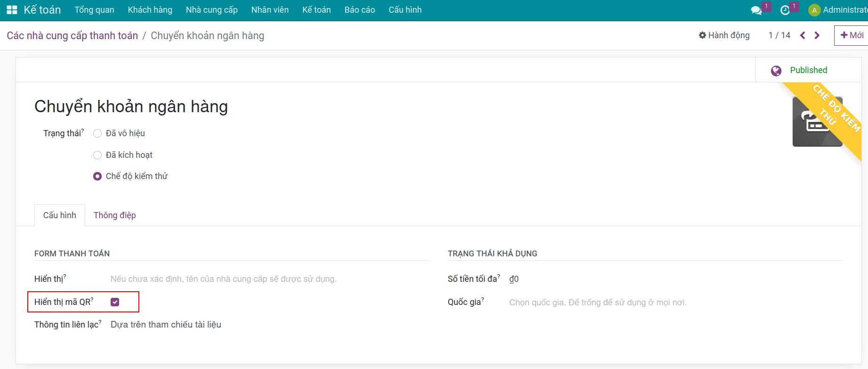This screenshot has width=868, height=369.
Task: Go to the previous record arrow
Action: (803, 35)
